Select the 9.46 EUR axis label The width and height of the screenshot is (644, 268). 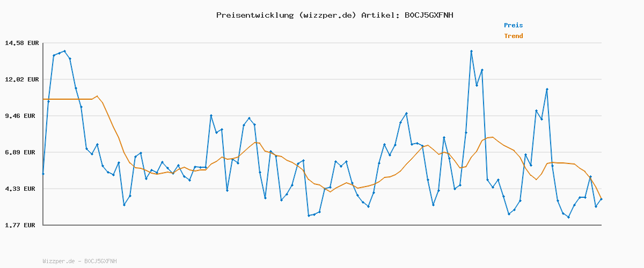pos(22,116)
